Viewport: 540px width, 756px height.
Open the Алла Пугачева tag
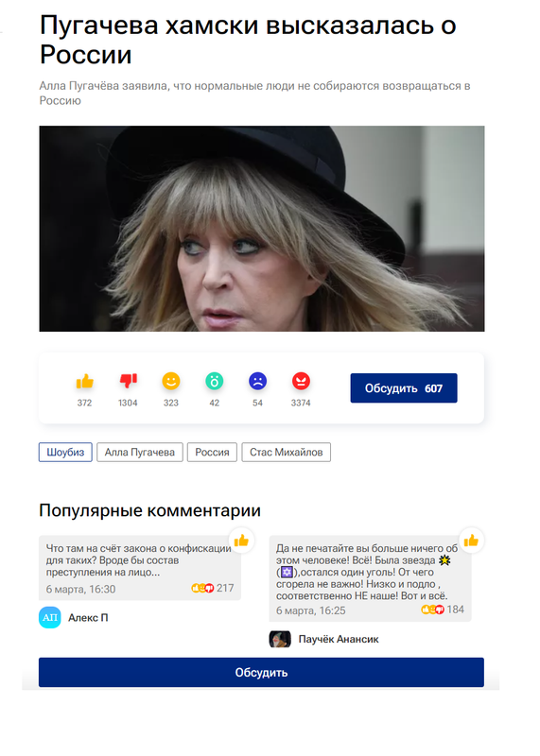(139, 453)
